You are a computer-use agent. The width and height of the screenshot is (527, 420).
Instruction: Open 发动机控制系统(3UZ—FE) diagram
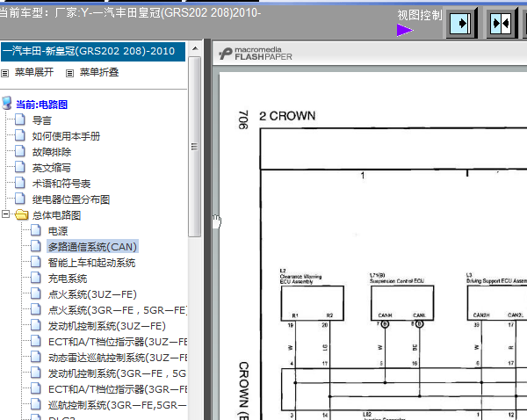click(107, 326)
